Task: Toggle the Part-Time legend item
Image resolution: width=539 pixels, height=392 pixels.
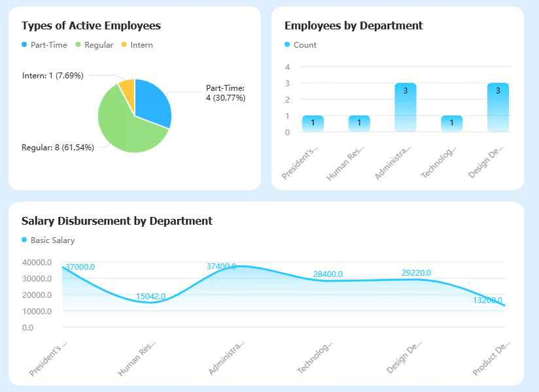Action: coord(44,45)
